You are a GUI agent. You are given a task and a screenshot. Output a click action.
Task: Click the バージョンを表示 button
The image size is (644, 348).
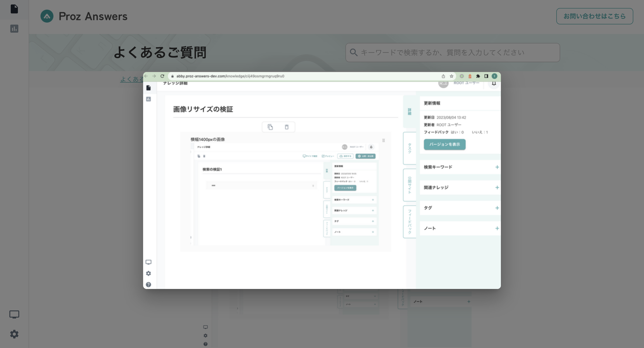pos(445,144)
